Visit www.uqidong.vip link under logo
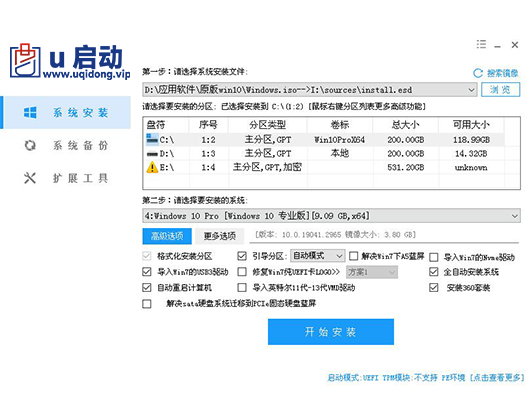The height and width of the screenshot is (420, 530). (x=87, y=74)
